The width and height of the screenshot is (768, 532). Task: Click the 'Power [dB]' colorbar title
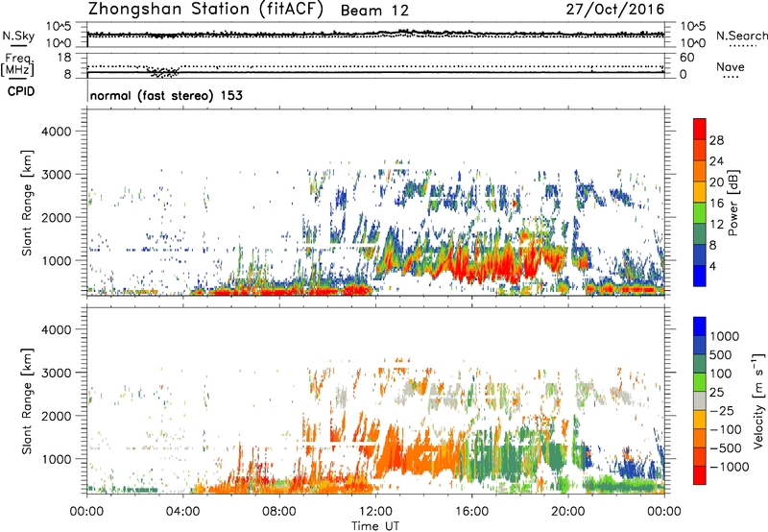click(x=733, y=203)
